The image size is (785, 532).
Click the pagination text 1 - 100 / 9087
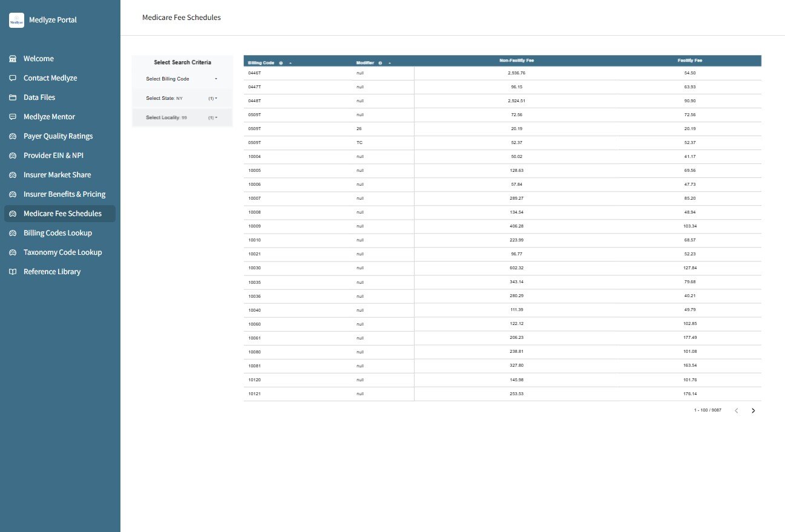(x=708, y=410)
